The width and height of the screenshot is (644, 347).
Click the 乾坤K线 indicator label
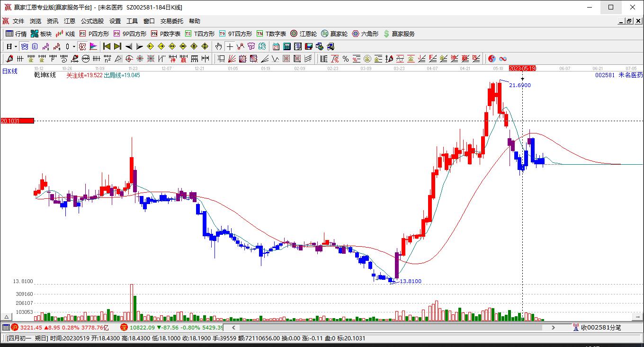pos(45,75)
